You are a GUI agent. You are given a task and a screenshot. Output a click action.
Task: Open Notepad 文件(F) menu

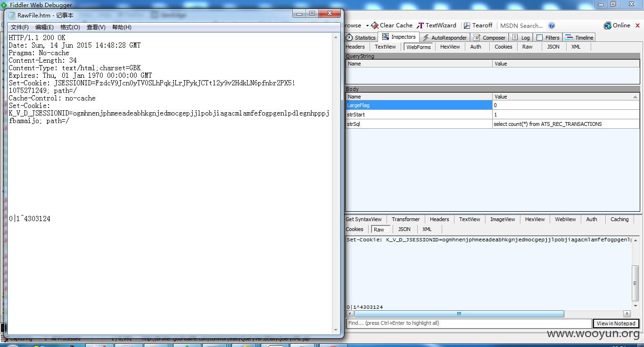pos(20,27)
